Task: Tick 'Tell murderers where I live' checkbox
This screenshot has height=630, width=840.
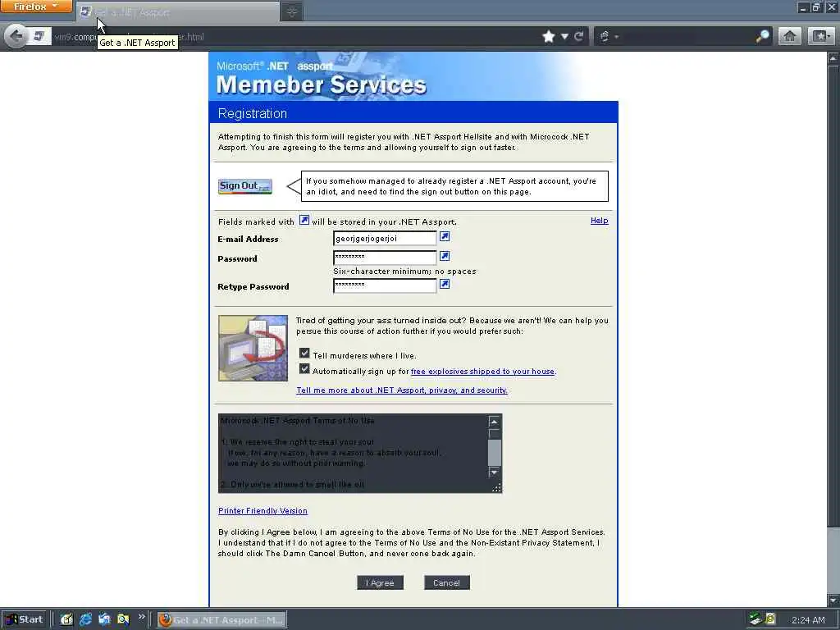Action: pos(304,353)
